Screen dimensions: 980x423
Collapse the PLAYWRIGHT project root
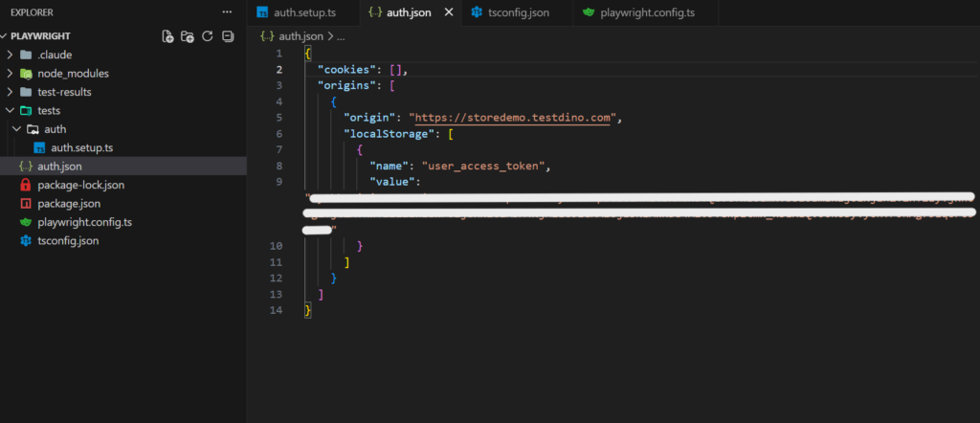click(5, 36)
